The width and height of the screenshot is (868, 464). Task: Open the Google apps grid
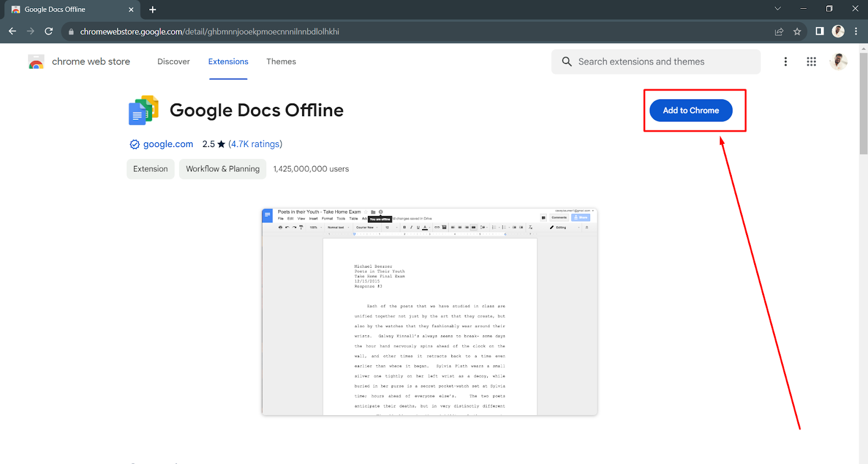(812, 62)
